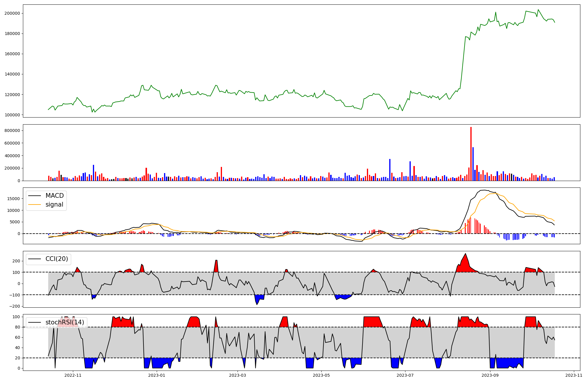Click the CCI(20) legend entry
The width and height of the screenshot is (588, 382).
[x=56, y=259]
